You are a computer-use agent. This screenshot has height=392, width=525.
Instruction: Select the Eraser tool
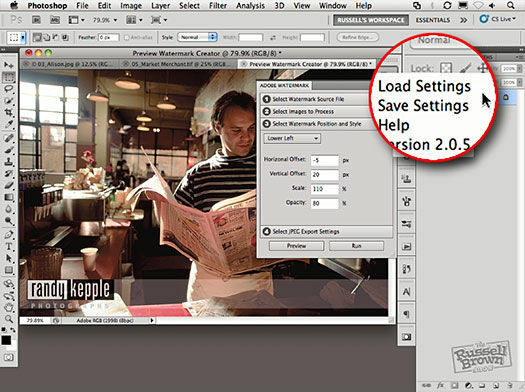pyautogui.click(x=9, y=185)
